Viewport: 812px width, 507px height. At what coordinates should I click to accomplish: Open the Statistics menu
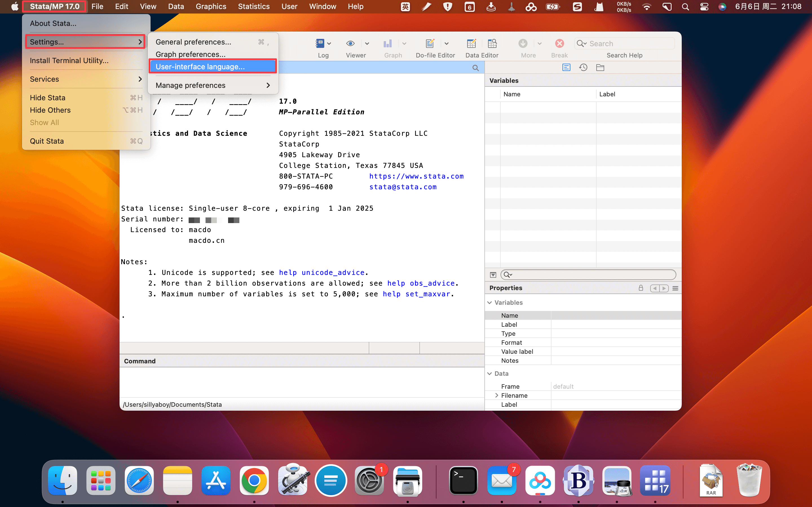click(x=254, y=6)
